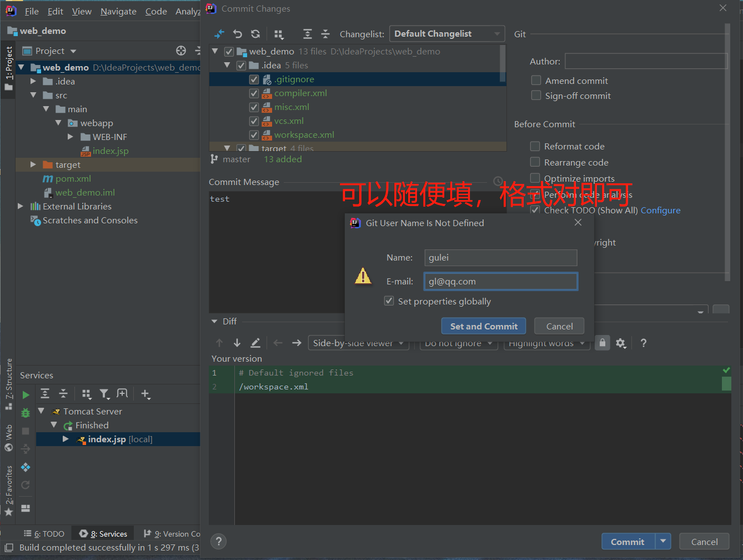Open File menu

32,11
